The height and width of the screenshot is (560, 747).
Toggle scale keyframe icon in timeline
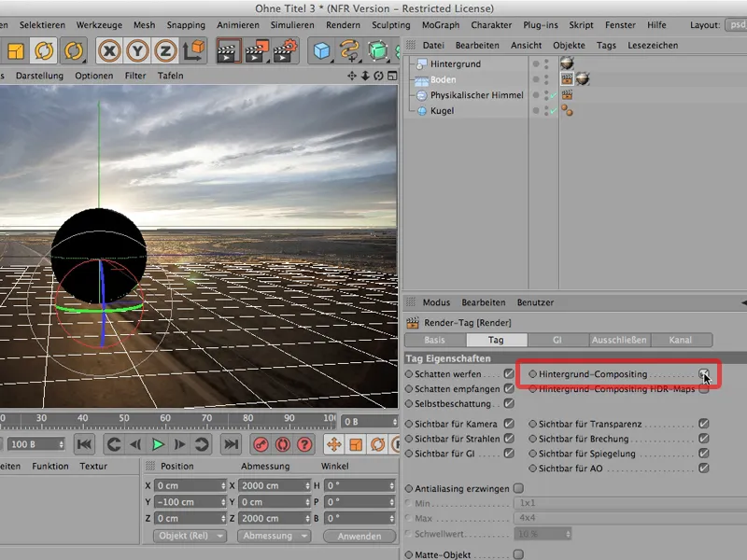[x=356, y=445]
